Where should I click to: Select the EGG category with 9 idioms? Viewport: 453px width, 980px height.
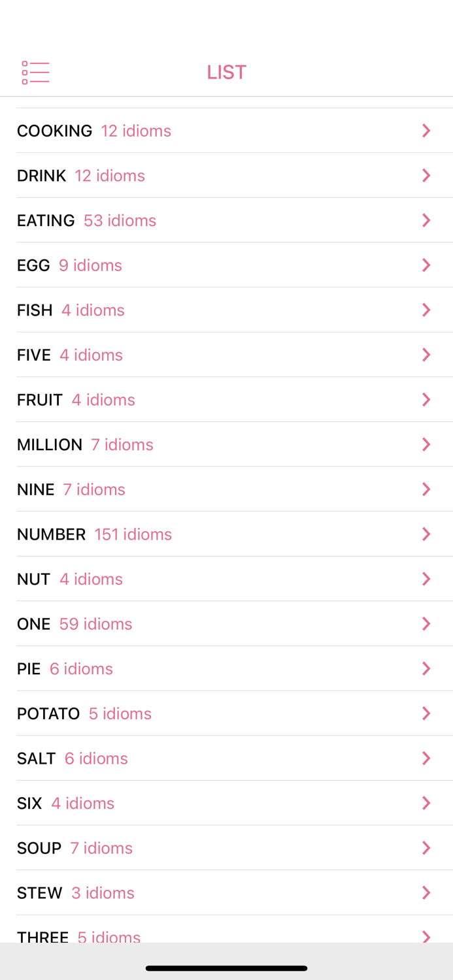coord(226,265)
